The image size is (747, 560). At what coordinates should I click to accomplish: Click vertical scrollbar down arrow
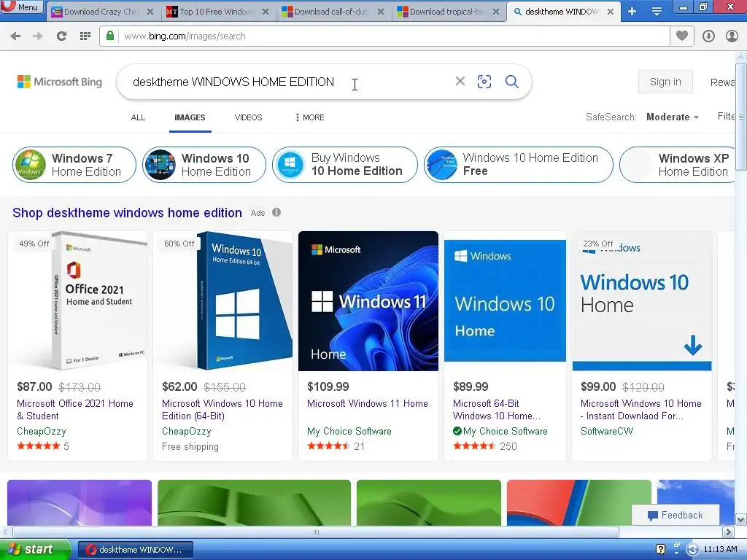pos(741,519)
